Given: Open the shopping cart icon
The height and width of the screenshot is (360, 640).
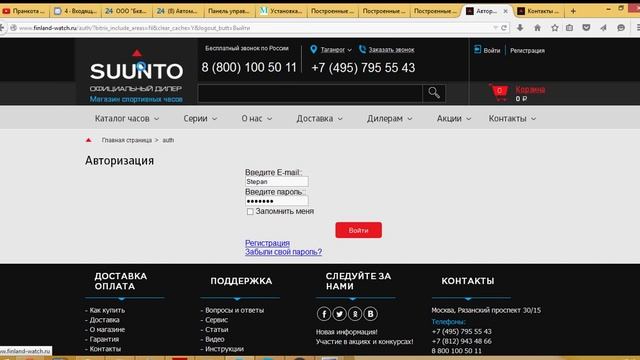Looking at the screenshot, I should click(x=499, y=92).
